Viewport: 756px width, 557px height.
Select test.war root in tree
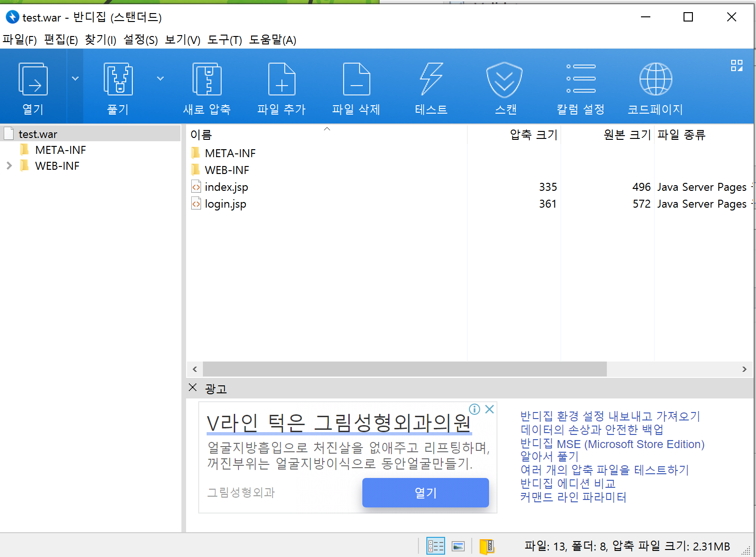(x=90, y=134)
